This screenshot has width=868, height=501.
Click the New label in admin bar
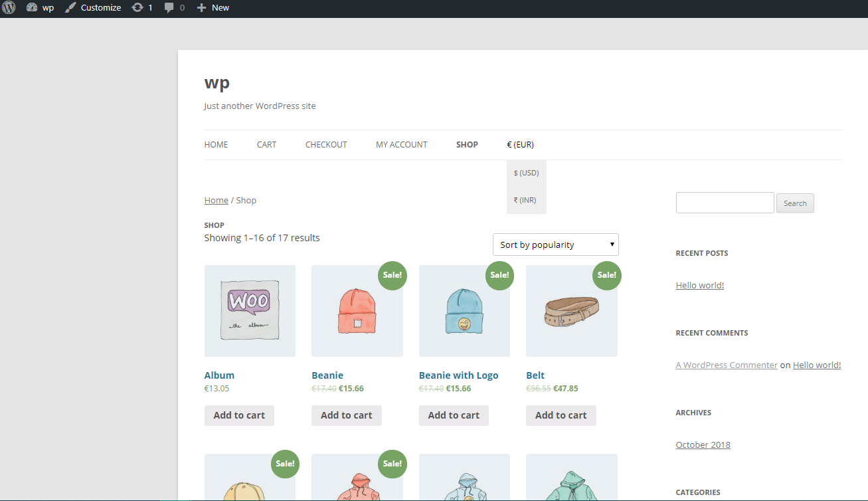(220, 8)
